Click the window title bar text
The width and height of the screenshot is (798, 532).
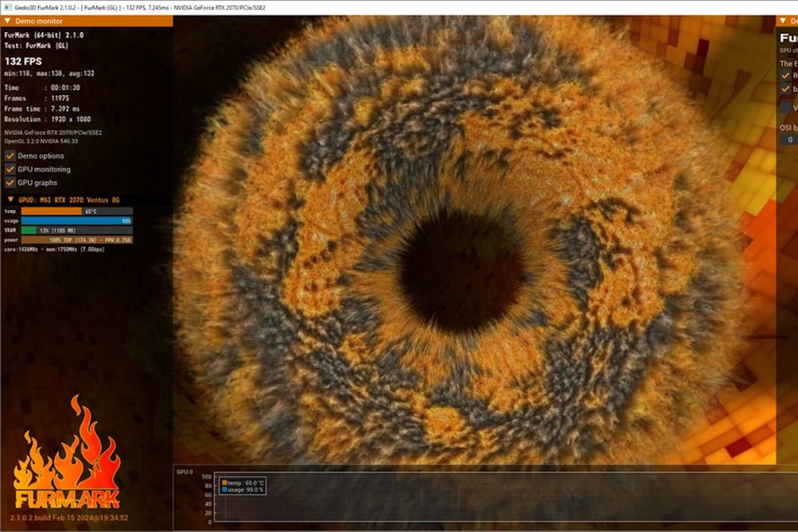point(140,7)
